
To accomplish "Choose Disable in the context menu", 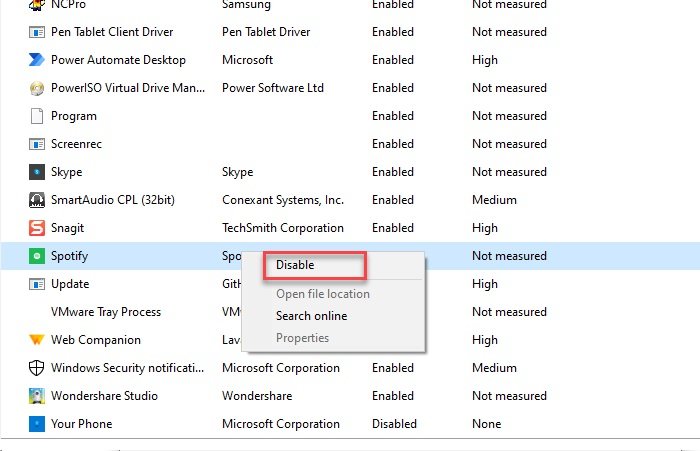I will 295,265.
